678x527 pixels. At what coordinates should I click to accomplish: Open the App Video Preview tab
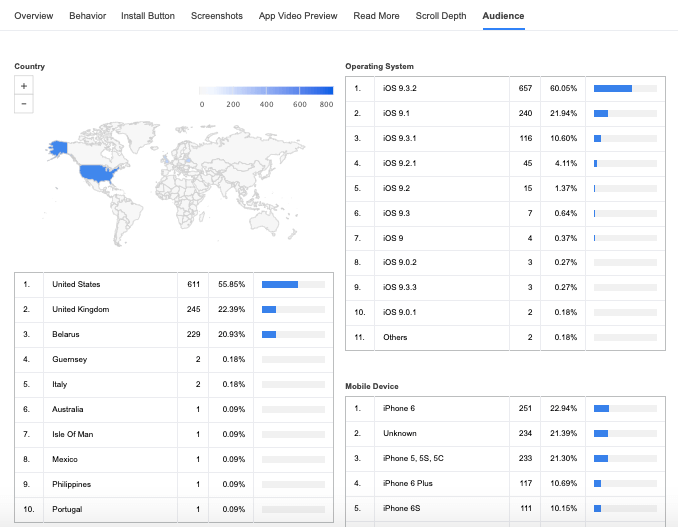tap(298, 16)
